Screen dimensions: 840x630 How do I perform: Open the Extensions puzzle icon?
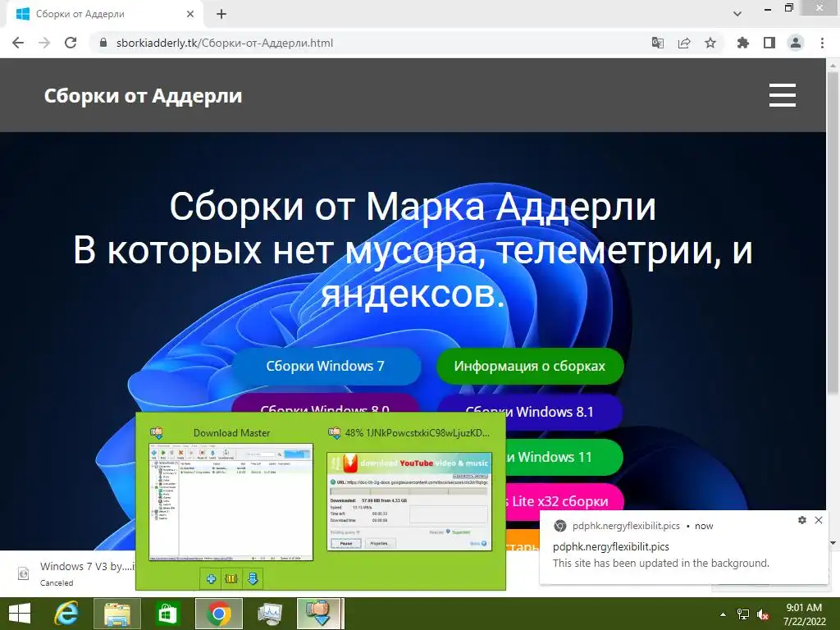pyautogui.click(x=742, y=43)
